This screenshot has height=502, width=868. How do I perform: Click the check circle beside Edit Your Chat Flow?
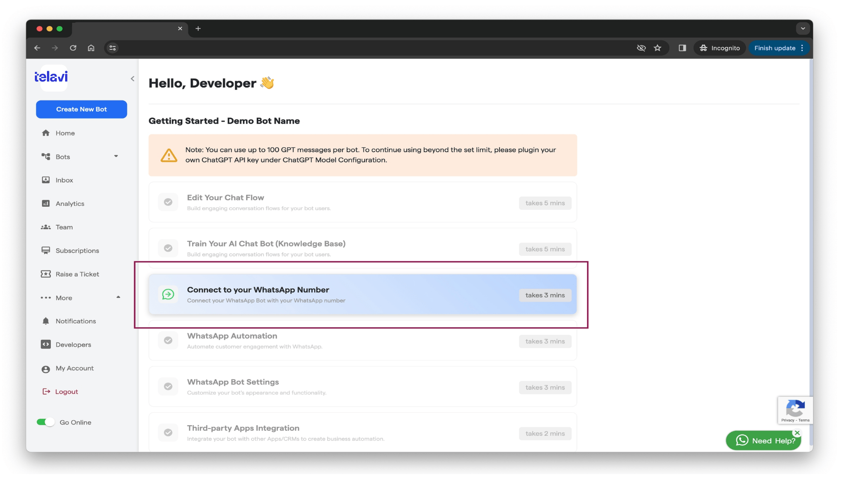168,202
